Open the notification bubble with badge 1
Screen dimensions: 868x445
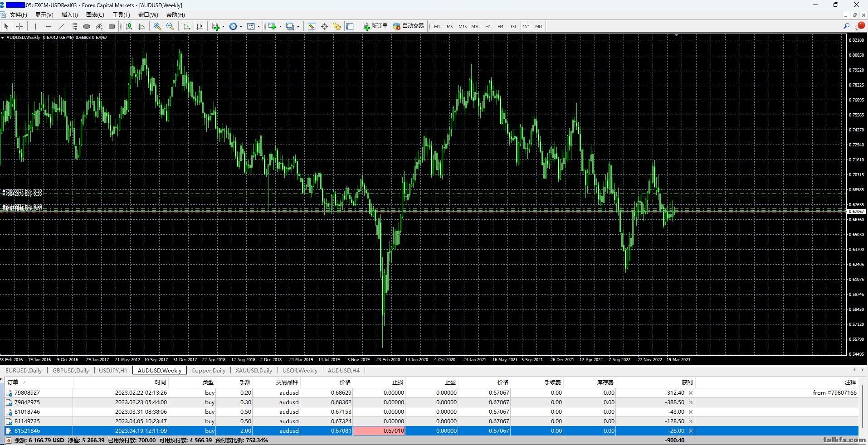pyautogui.click(x=859, y=26)
